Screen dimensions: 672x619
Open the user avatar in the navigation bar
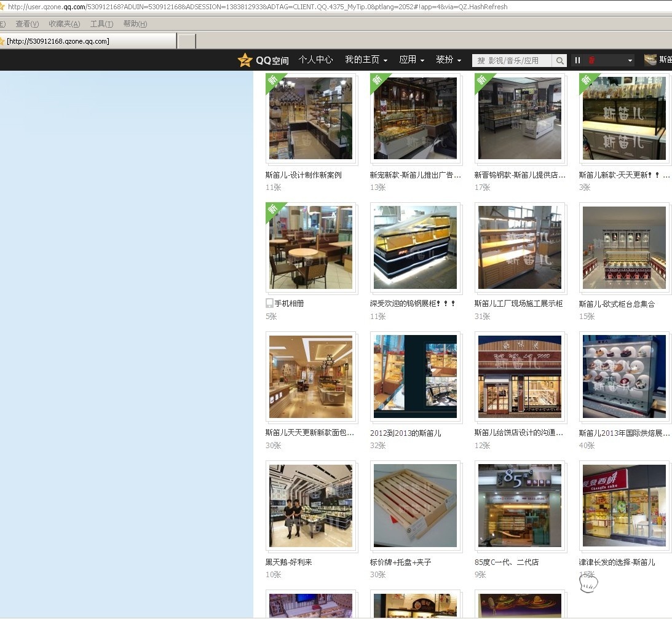tap(650, 60)
